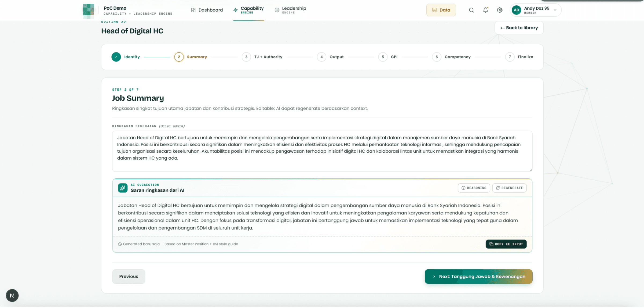Click the GPI step label

pyautogui.click(x=394, y=57)
